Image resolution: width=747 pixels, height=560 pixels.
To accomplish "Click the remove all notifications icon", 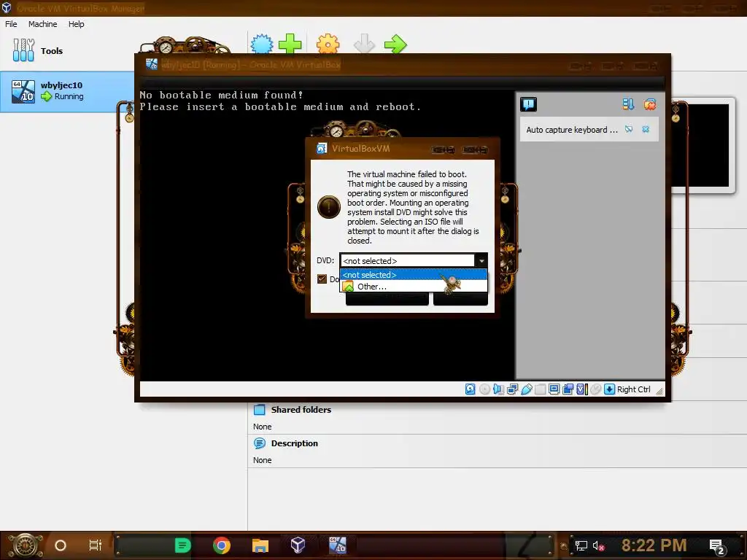I will click(650, 104).
